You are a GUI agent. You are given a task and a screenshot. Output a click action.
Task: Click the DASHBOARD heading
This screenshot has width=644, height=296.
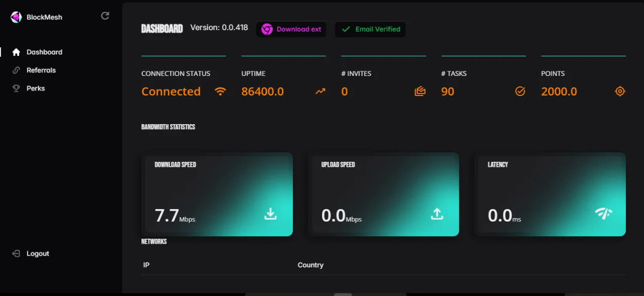pyautogui.click(x=162, y=29)
